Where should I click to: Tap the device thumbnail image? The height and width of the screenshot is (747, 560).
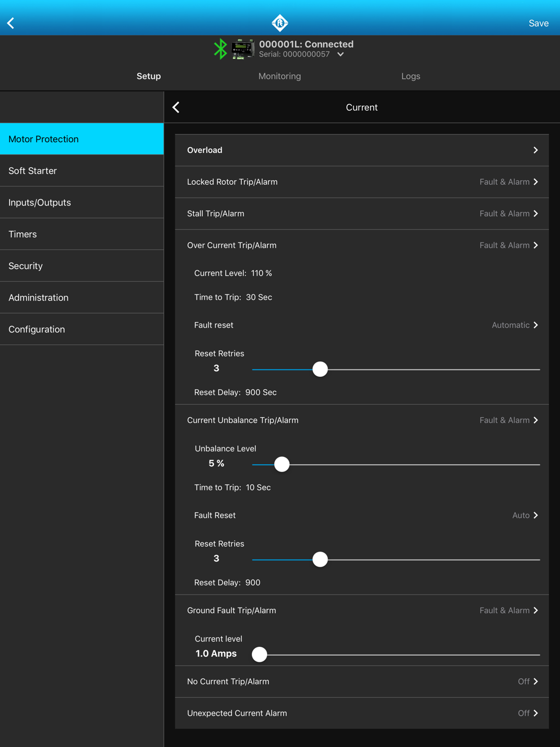(x=243, y=49)
